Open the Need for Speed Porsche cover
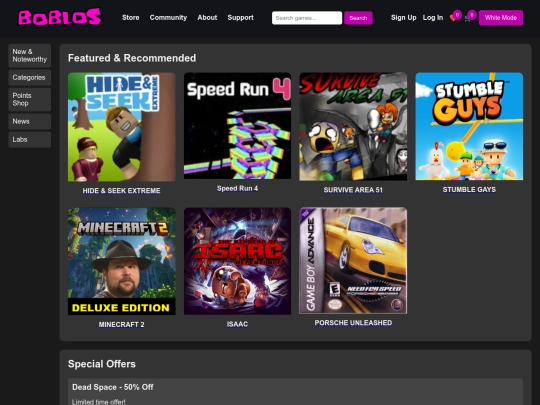 [x=353, y=260]
